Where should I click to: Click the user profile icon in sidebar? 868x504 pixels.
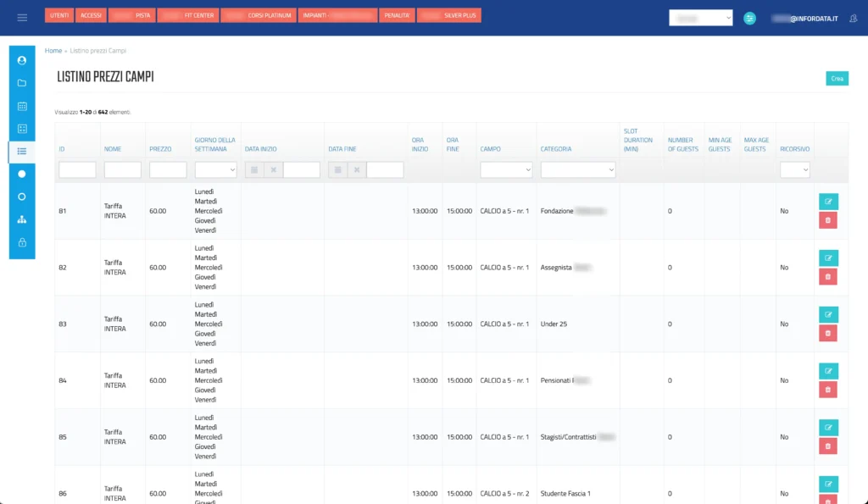[22, 61]
